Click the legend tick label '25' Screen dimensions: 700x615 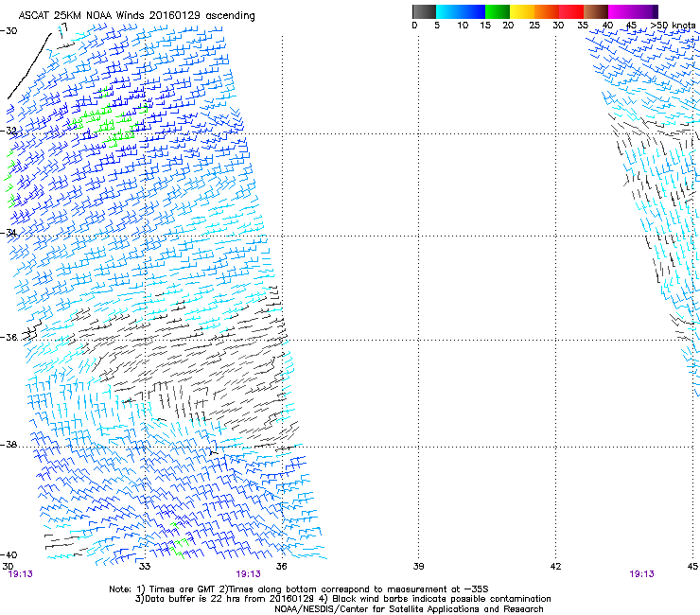tap(534, 26)
